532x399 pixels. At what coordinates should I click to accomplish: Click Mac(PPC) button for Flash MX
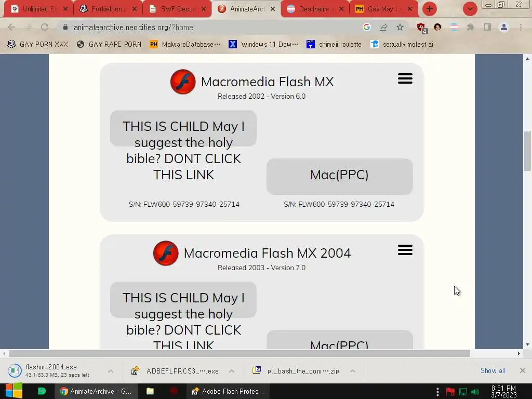click(x=339, y=176)
